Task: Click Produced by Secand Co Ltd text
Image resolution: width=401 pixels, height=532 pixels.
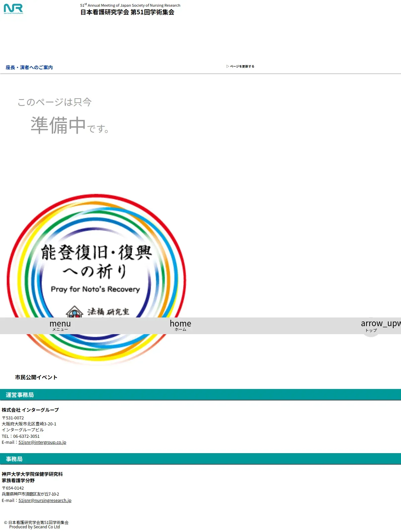Action: tap(34, 527)
